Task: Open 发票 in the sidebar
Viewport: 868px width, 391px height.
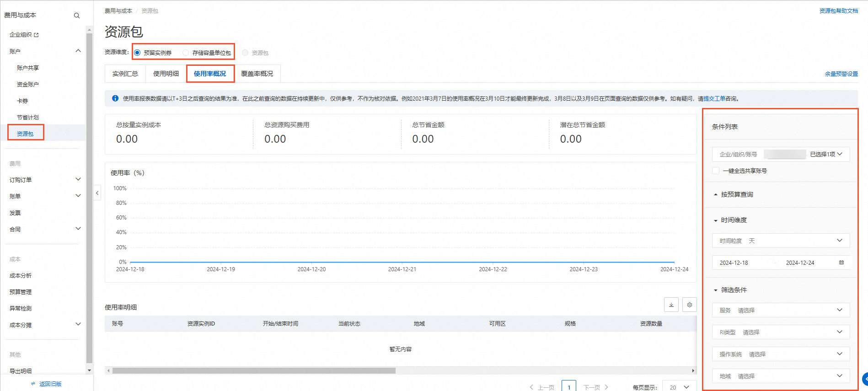Action: [15, 213]
